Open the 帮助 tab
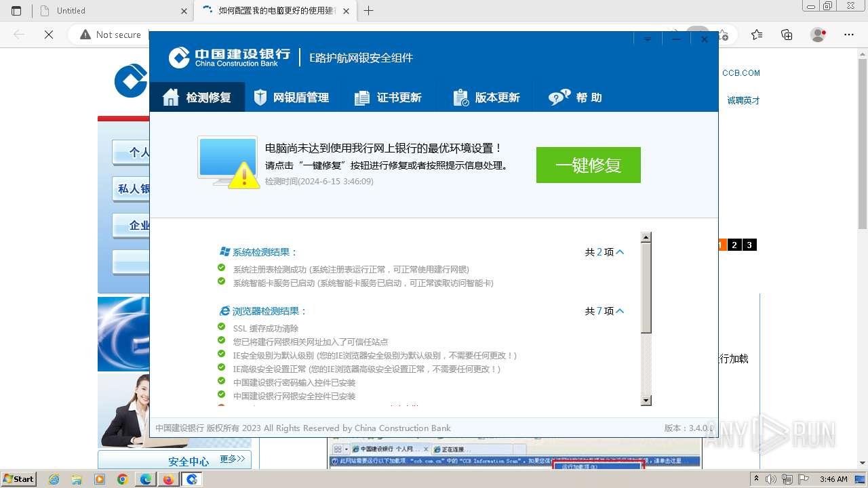The height and width of the screenshot is (488, 868). tap(575, 98)
